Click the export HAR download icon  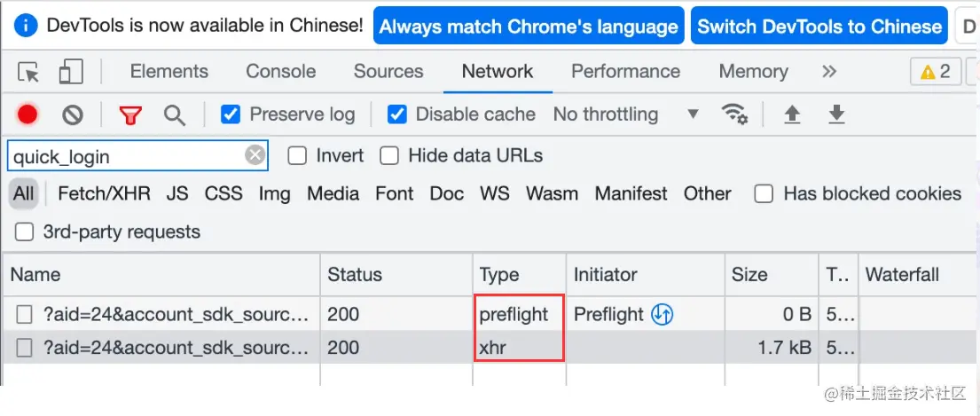pos(835,114)
